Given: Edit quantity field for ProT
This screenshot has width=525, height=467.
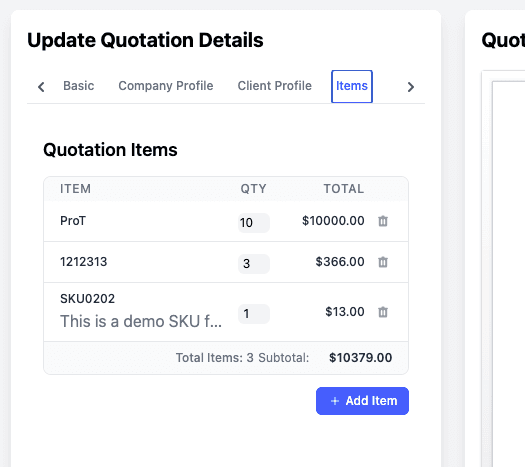Looking at the screenshot, I should [x=254, y=223].
